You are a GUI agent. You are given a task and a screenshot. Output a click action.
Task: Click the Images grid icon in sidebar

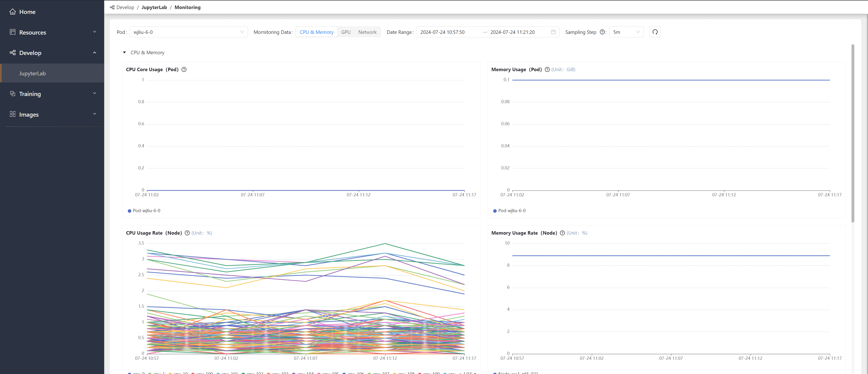tap(13, 114)
